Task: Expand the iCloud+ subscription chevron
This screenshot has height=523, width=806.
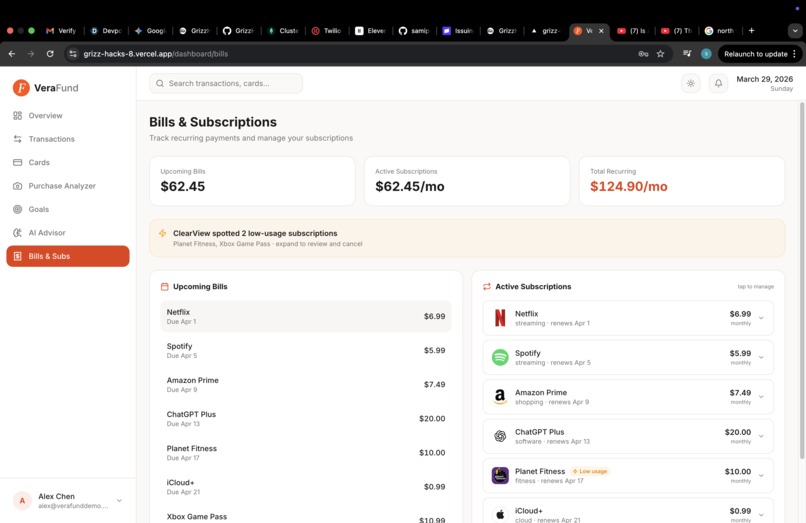Action: (761, 515)
